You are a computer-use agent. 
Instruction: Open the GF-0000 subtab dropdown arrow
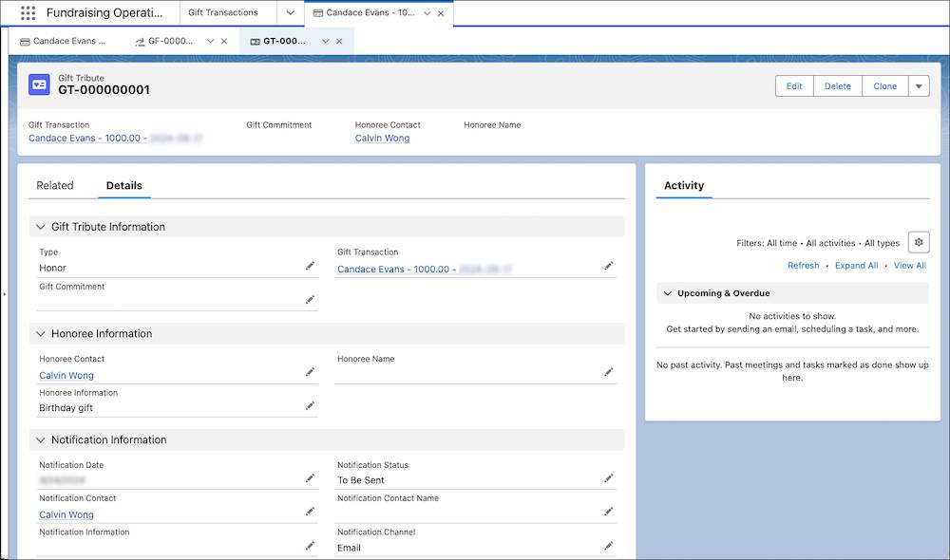coord(210,41)
